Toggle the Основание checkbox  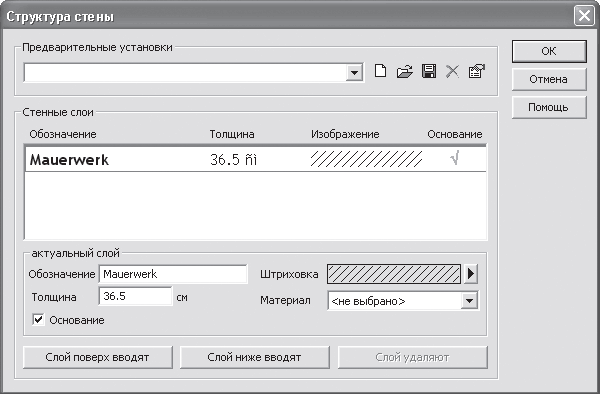point(38,320)
